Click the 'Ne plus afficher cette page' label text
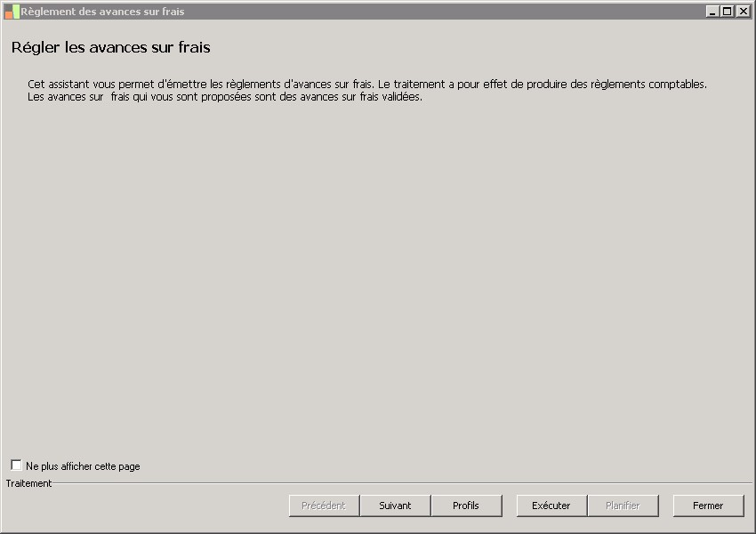The width and height of the screenshot is (756, 534). point(83,466)
